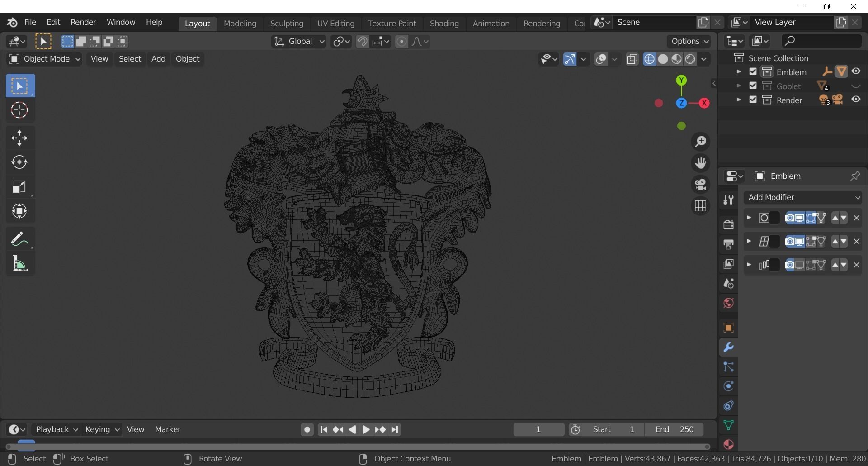Open Object Constraints properties tab
The image size is (868, 466).
(728, 406)
